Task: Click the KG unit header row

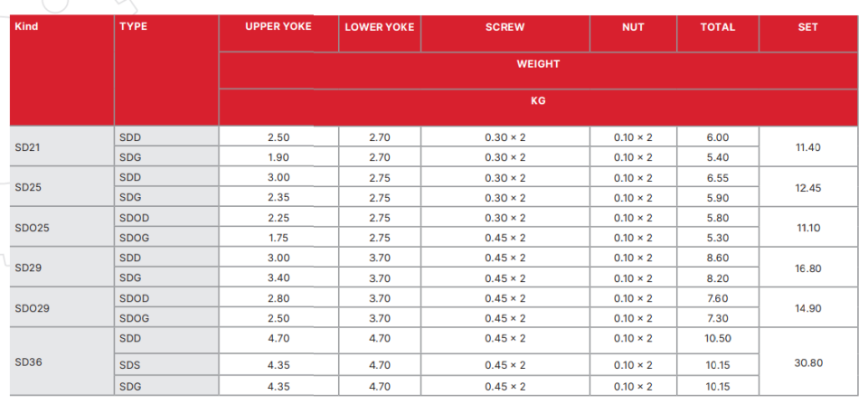Action: pos(538,101)
